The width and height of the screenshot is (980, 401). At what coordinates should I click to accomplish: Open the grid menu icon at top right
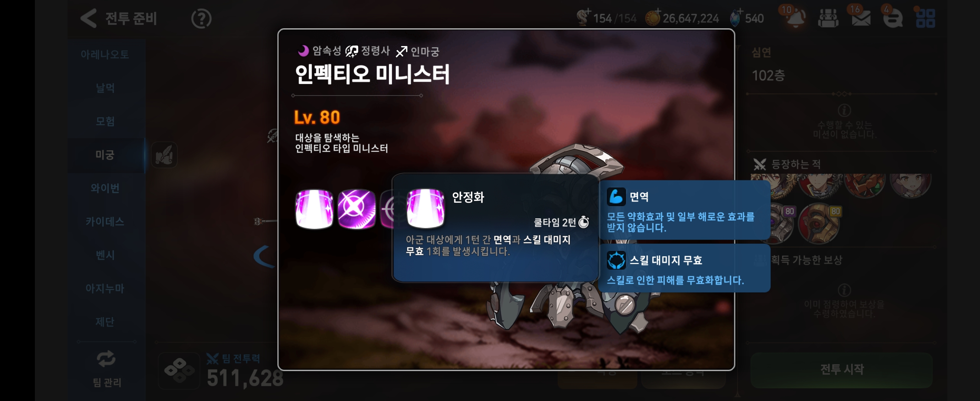click(x=925, y=18)
